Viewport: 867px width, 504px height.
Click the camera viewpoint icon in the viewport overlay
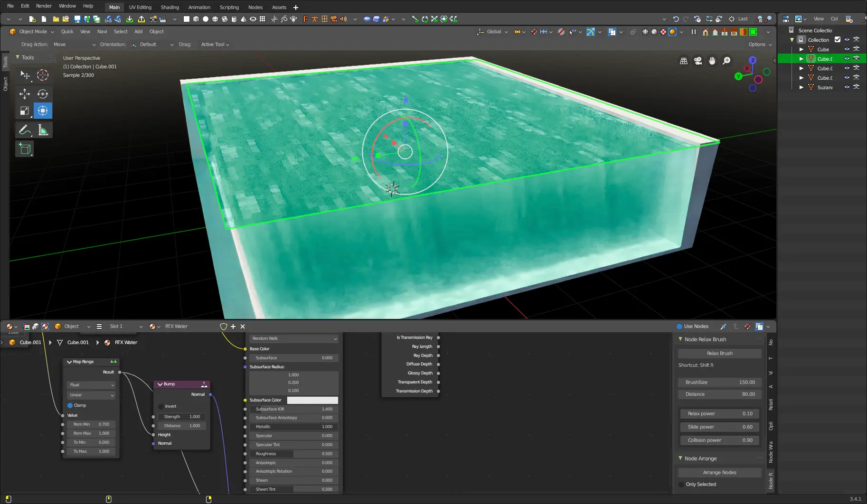tap(698, 61)
